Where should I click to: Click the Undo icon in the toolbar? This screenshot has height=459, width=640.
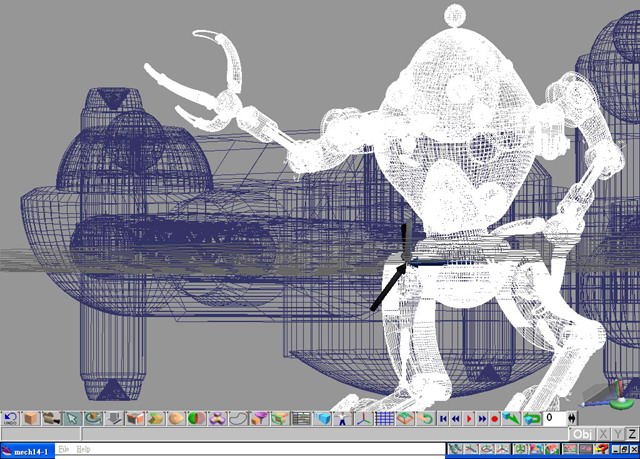click(10, 418)
